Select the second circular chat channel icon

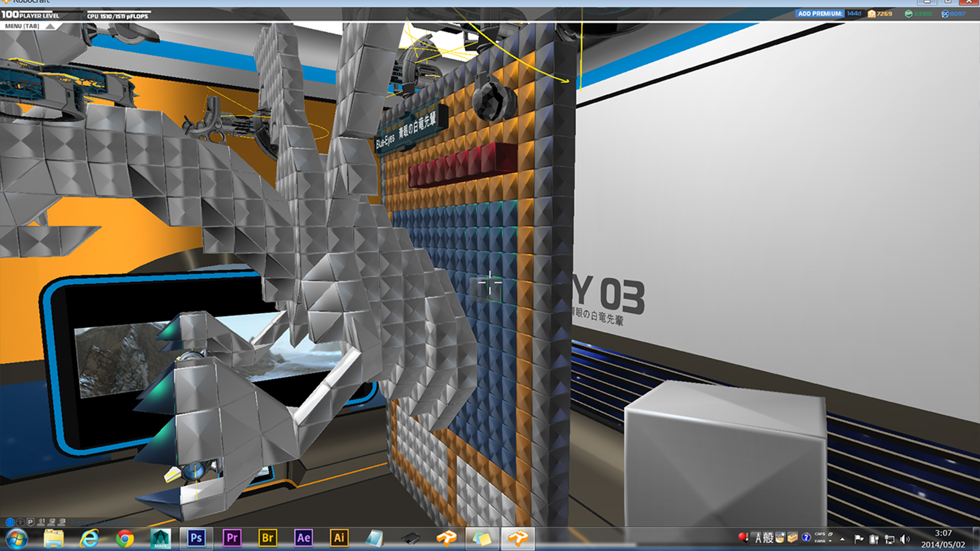click(x=20, y=522)
